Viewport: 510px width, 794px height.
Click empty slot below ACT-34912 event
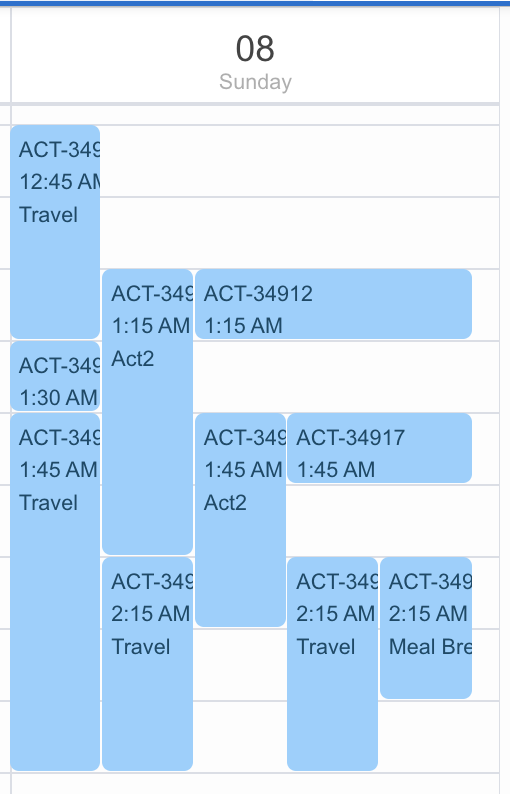334,376
